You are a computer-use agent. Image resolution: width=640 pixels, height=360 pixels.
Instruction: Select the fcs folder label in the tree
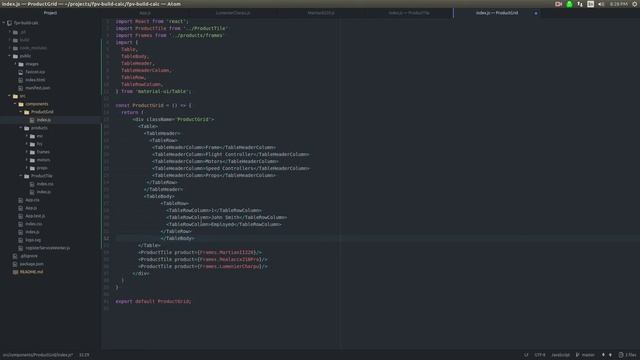coord(40,144)
